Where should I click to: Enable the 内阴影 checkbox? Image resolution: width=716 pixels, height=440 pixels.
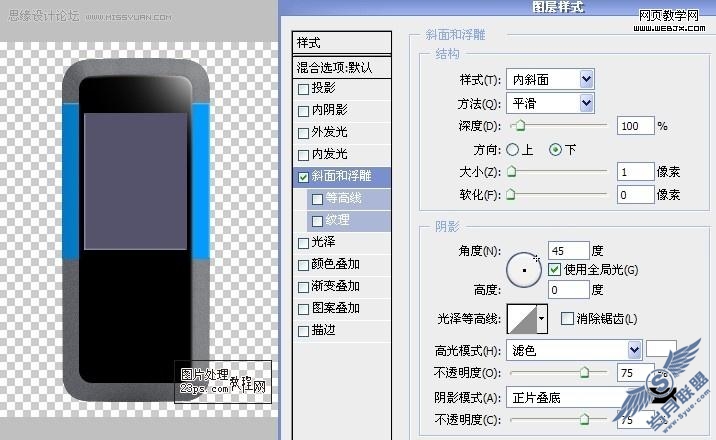303,111
